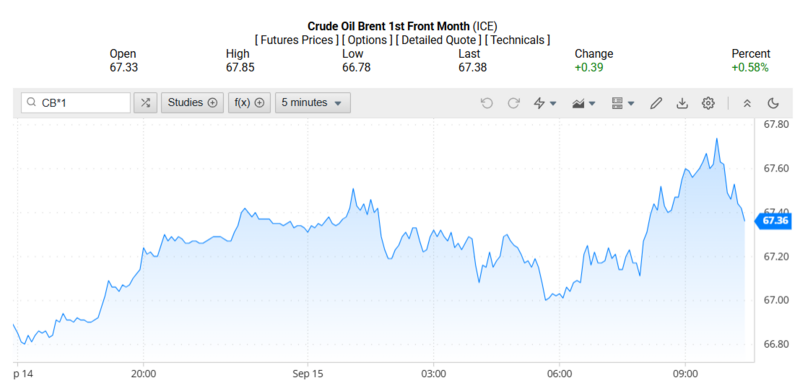This screenshot has height=383, width=800.
Task: Toggle dark mode moon icon
Action: [773, 103]
